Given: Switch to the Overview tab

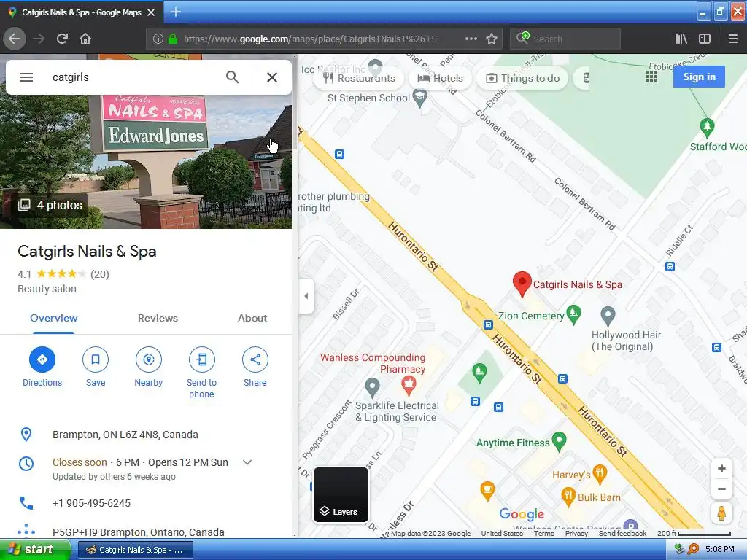Looking at the screenshot, I should click(x=54, y=318).
